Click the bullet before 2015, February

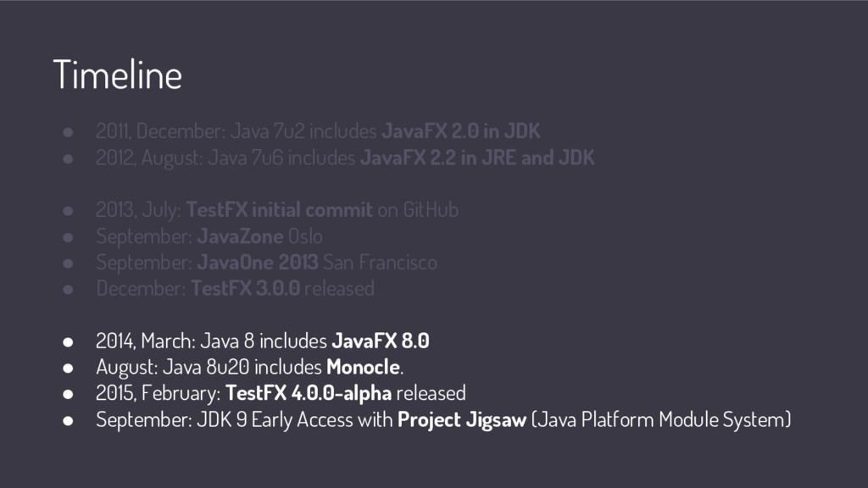coord(68,394)
